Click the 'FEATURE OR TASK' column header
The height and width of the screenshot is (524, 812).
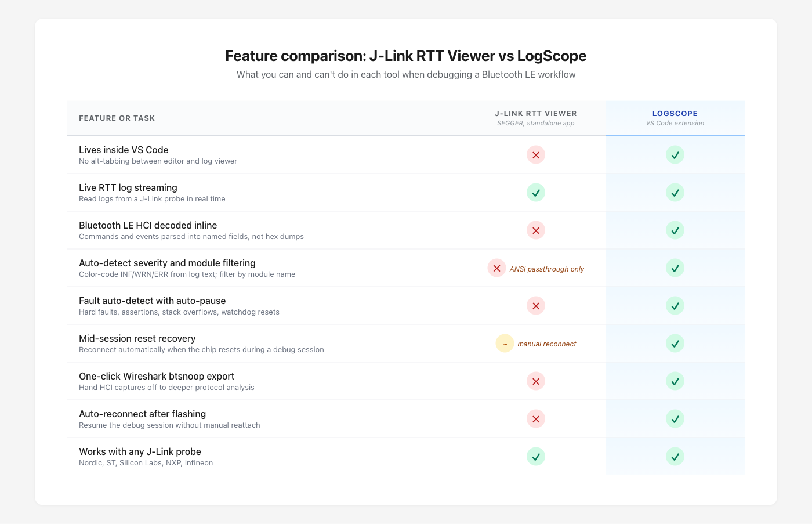tap(117, 118)
